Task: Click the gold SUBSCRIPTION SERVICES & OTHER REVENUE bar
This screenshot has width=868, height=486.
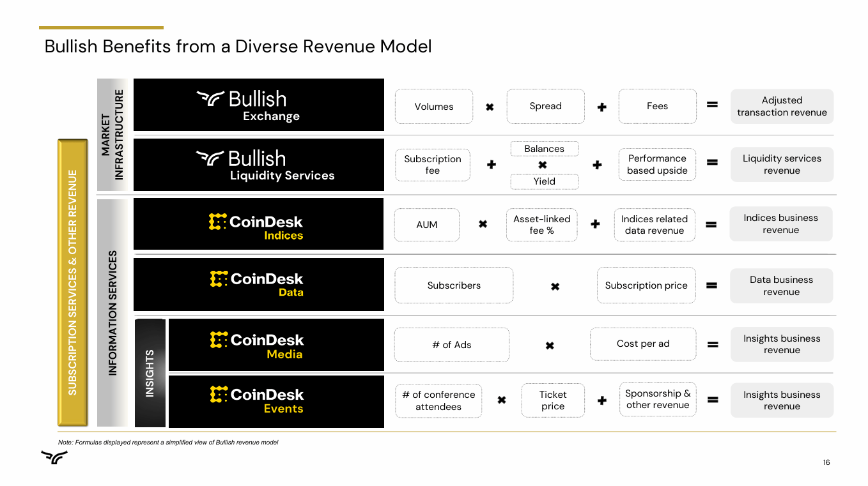Action: point(72,282)
